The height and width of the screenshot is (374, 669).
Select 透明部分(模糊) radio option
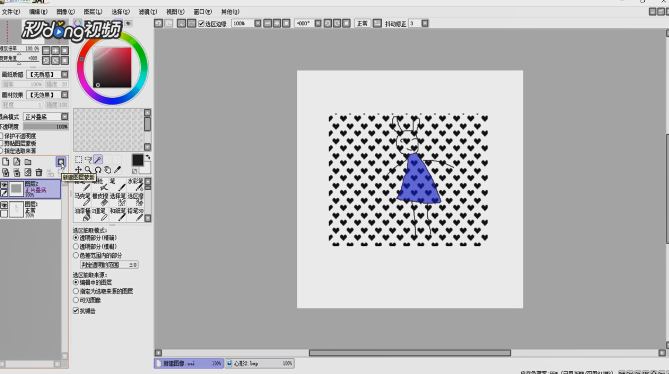click(76, 246)
